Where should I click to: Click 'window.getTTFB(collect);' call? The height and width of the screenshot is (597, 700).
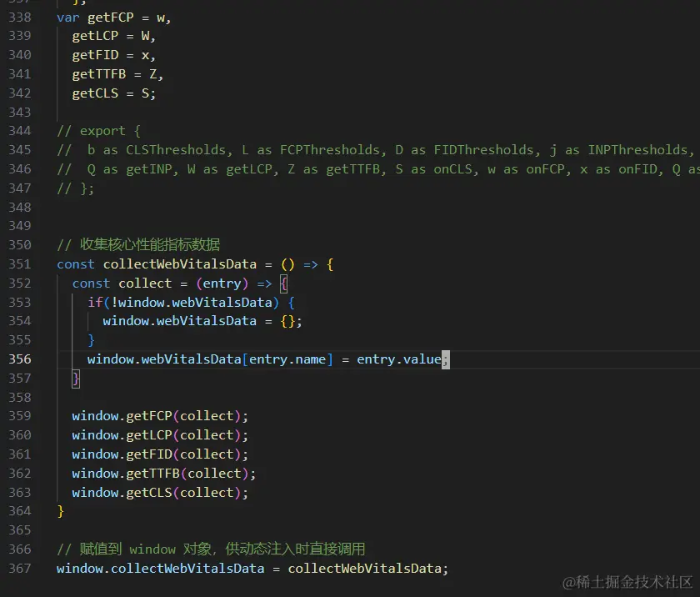point(164,474)
